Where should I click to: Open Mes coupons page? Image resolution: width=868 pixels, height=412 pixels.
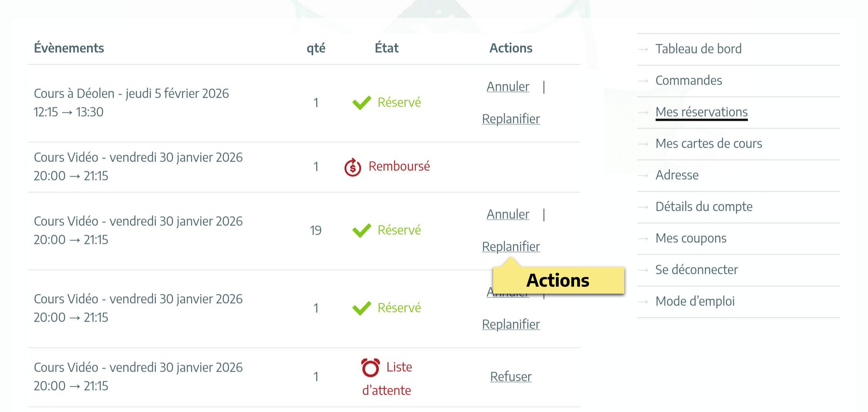(x=691, y=238)
